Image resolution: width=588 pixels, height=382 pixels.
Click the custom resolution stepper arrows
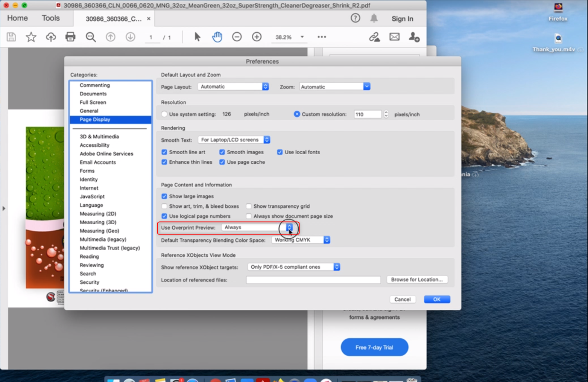pyautogui.click(x=386, y=114)
